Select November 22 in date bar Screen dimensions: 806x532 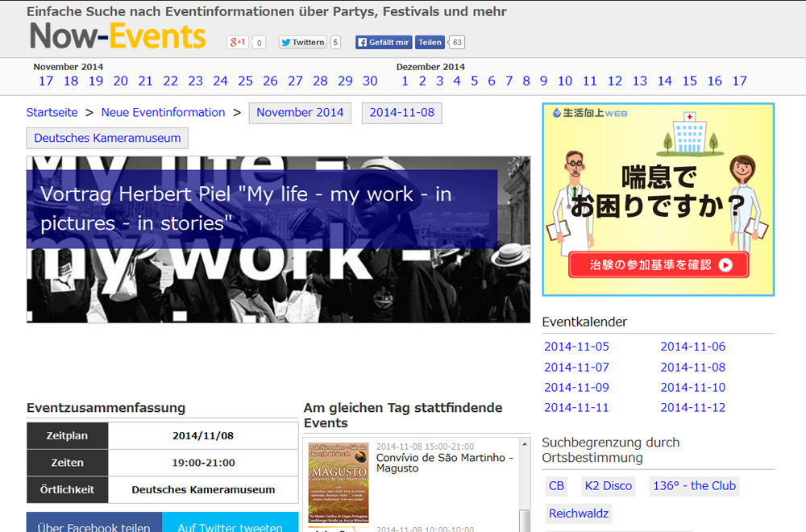point(170,81)
